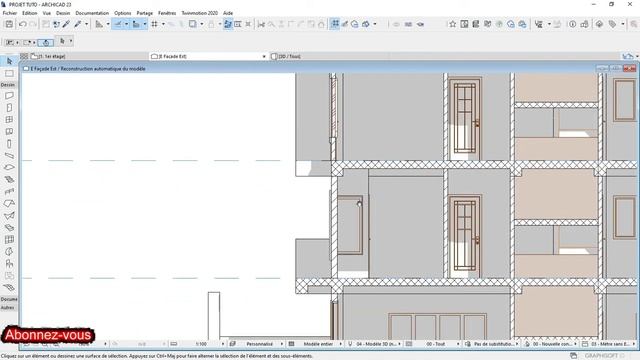Open the E Façade Est tab dropdown

click(x=264, y=56)
